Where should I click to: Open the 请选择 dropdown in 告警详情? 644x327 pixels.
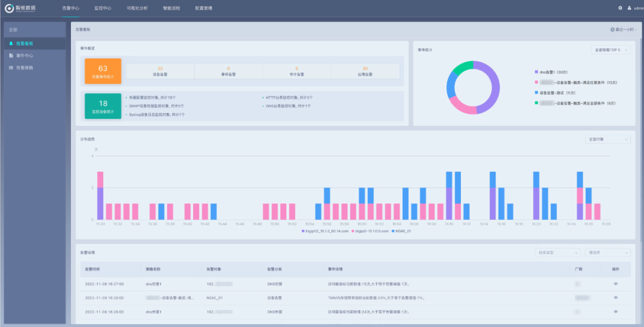(608, 252)
